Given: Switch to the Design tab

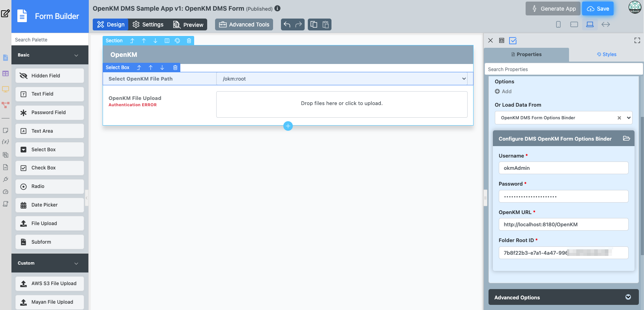Looking at the screenshot, I should pyautogui.click(x=110, y=24).
